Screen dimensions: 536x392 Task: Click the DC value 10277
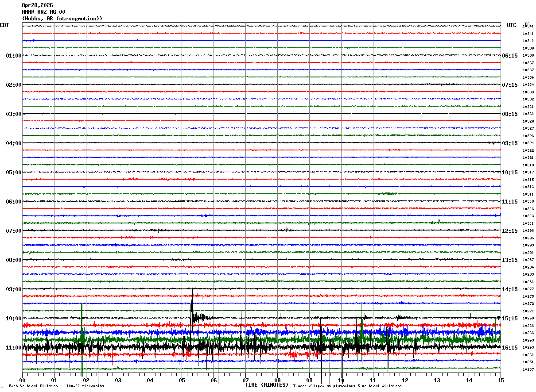tap(528, 289)
